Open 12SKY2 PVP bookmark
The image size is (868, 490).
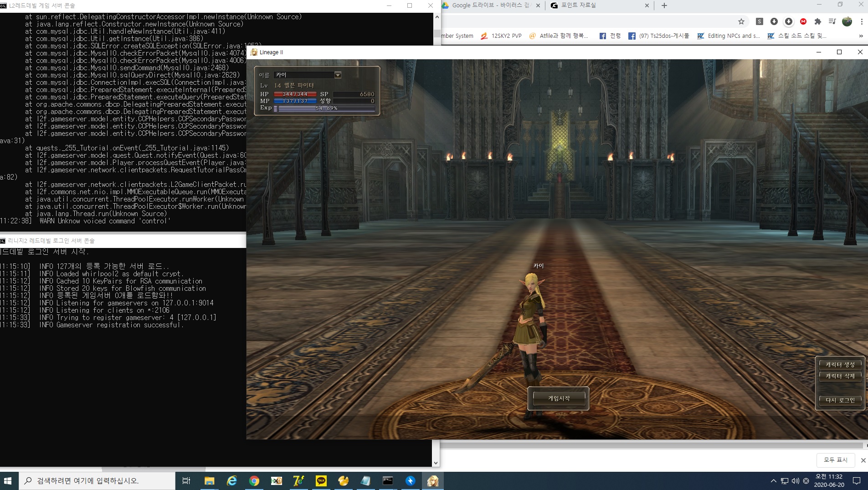pos(501,36)
